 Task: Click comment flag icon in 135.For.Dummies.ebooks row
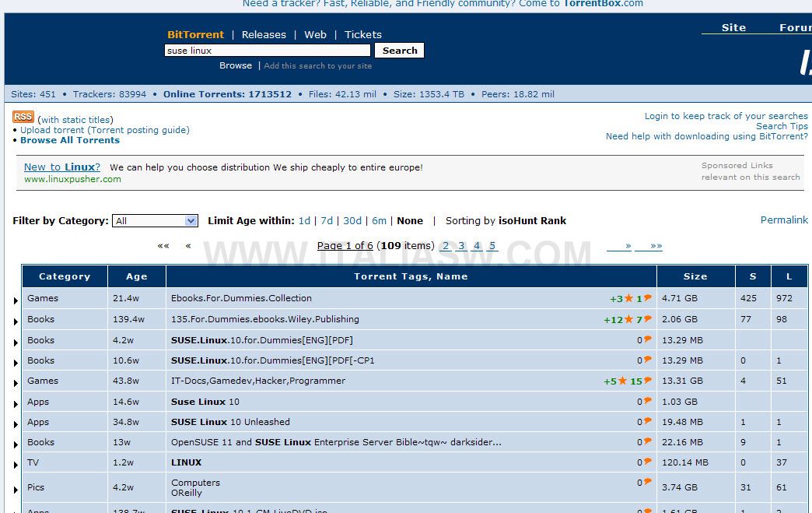click(x=647, y=318)
